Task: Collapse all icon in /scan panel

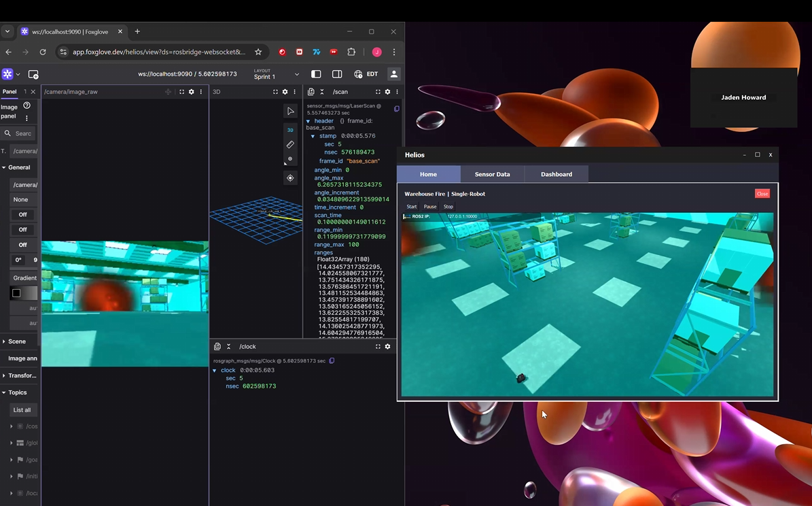Action: click(x=322, y=92)
